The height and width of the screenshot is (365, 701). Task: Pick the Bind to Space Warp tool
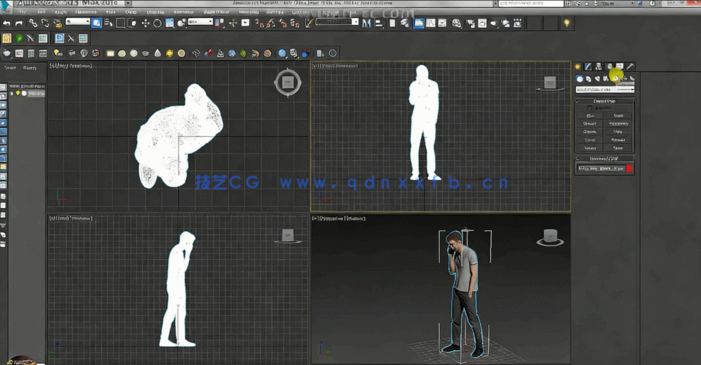click(x=57, y=23)
